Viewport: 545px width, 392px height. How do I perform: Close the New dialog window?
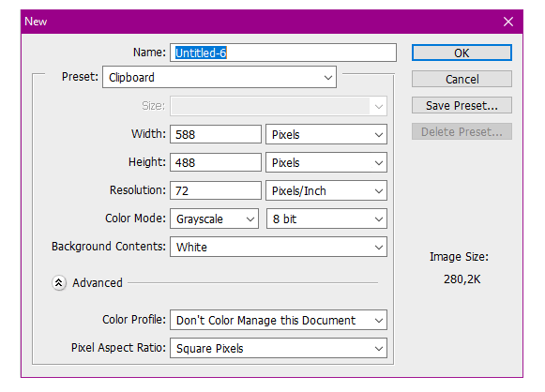[508, 22]
